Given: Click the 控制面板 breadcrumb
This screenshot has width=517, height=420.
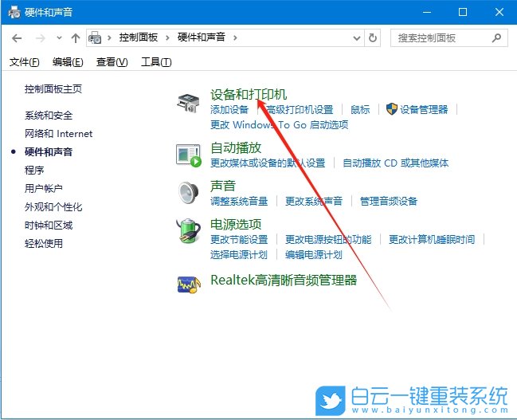Looking at the screenshot, I should pos(139,37).
